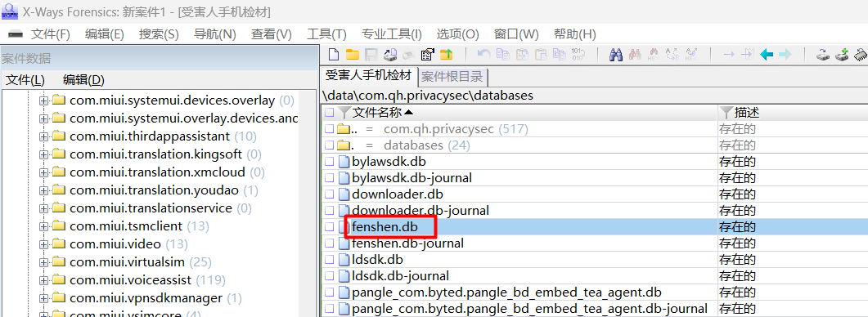Click the Copy block toolbar icon

pyautogui.click(x=502, y=54)
